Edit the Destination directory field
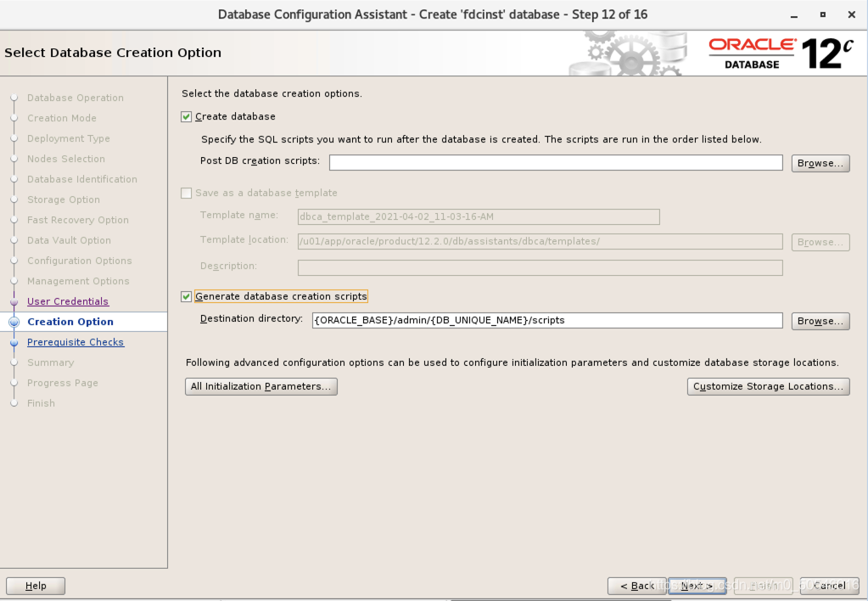This screenshot has width=868, height=601. click(x=547, y=320)
